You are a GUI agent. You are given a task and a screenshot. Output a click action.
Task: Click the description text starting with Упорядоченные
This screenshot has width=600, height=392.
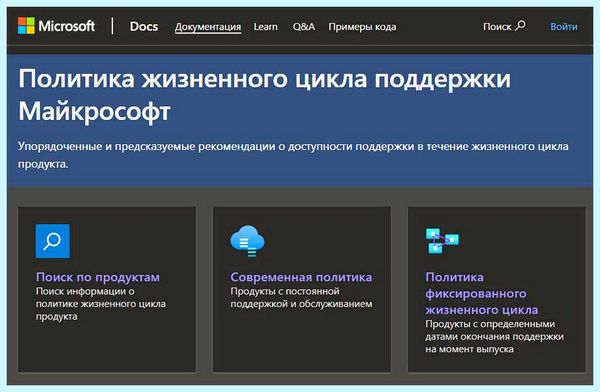click(293, 155)
